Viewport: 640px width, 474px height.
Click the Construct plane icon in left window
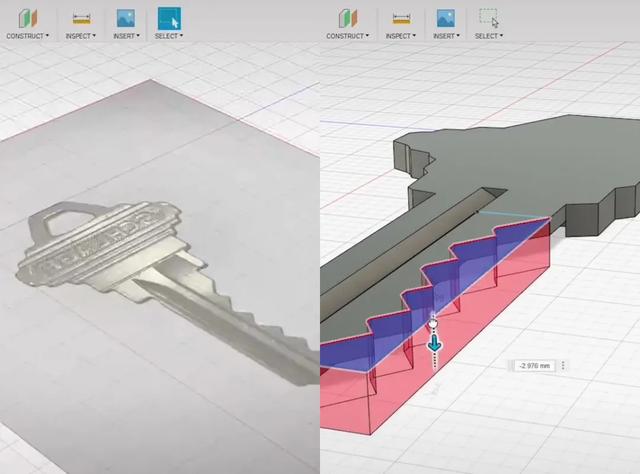pos(28,19)
